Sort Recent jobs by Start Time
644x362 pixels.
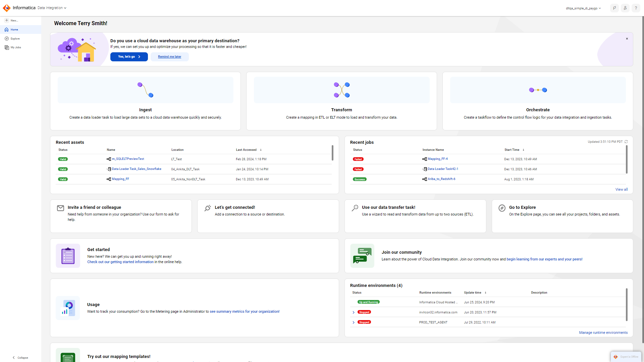pos(514,150)
